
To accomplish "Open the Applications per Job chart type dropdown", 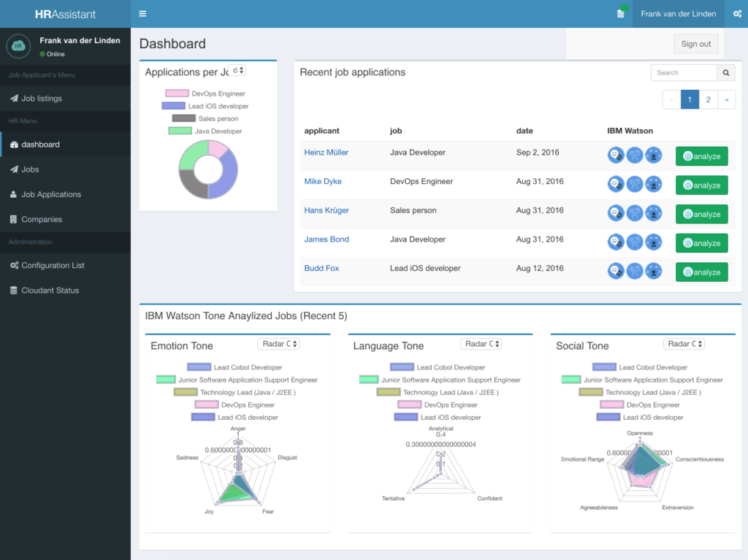I will 237,71.
